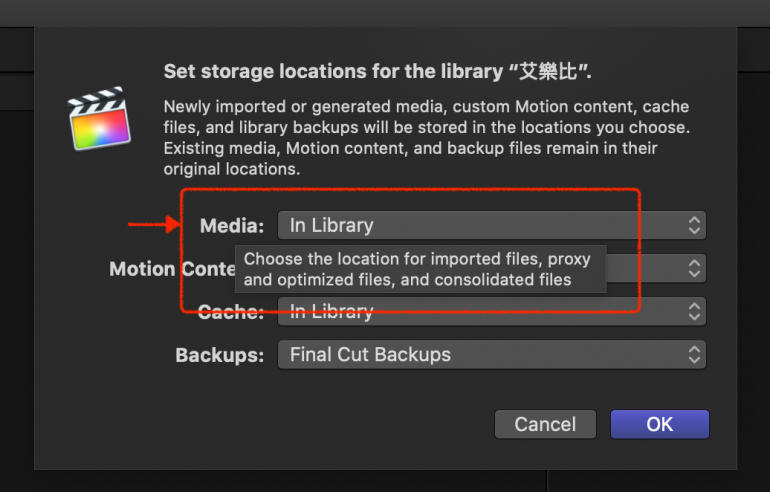Confirm storage locations with OK
This screenshot has width=770, height=492.
pos(659,424)
